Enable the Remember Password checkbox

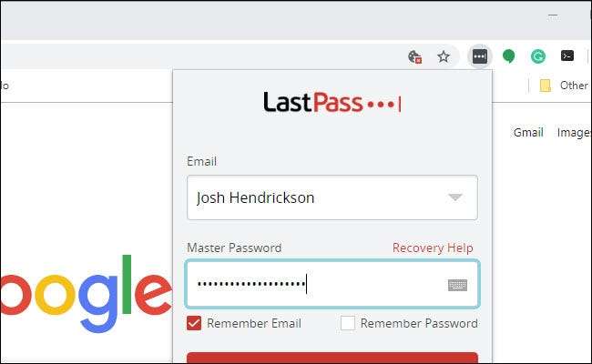pos(348,323)
